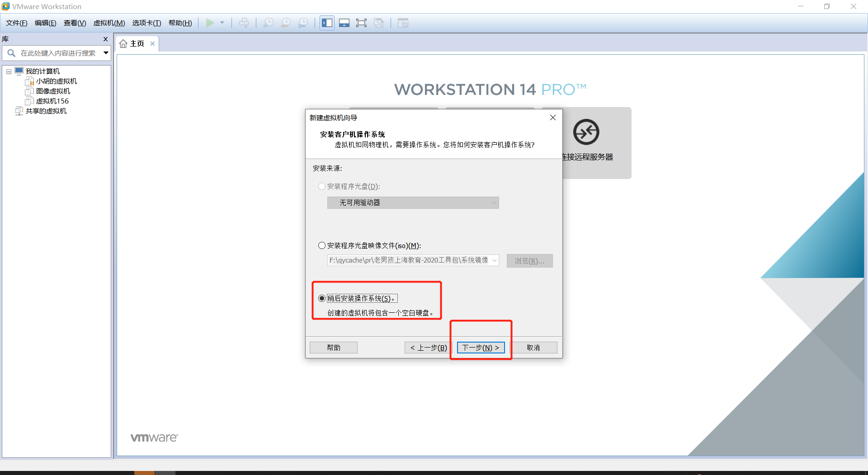Click the Send Ctrl+Alt+Del toolbar icon
Screen dimensions: 868x475
point(244,23)
